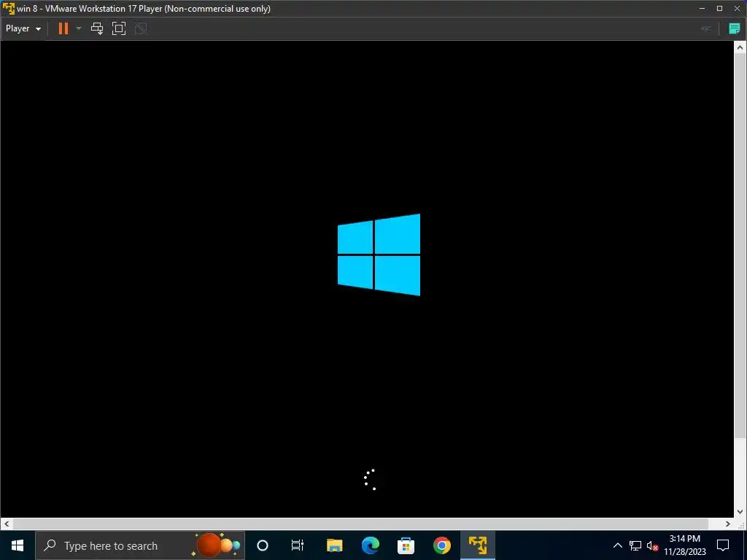
Task: Click the Windows logo in VM screen
Action: [x=379, y=254]
